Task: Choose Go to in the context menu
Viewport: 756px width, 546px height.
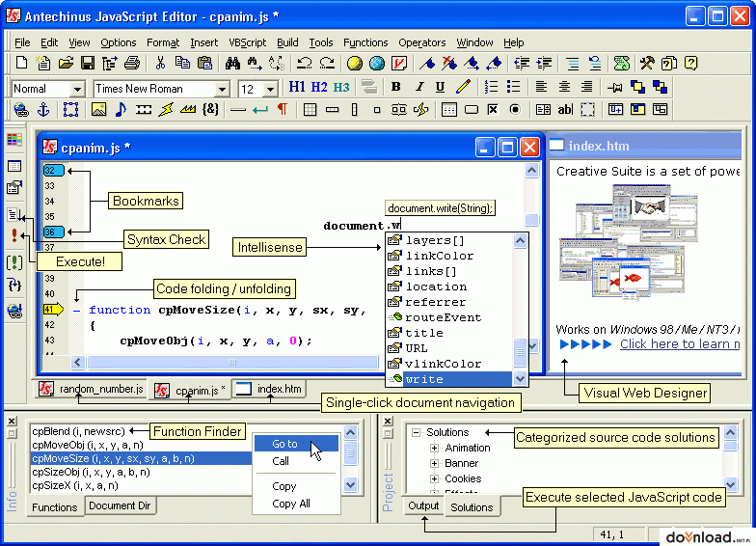Action: tap(296, 444)
